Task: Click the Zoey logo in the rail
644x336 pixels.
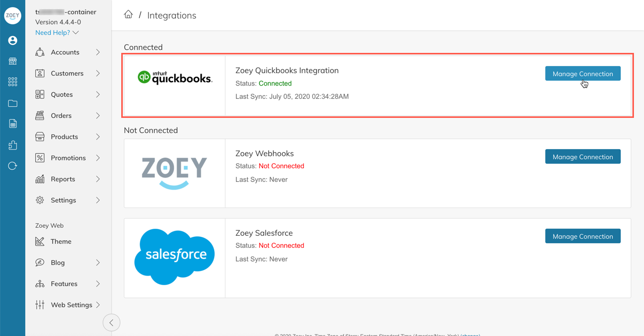Action: click(13, 16)
